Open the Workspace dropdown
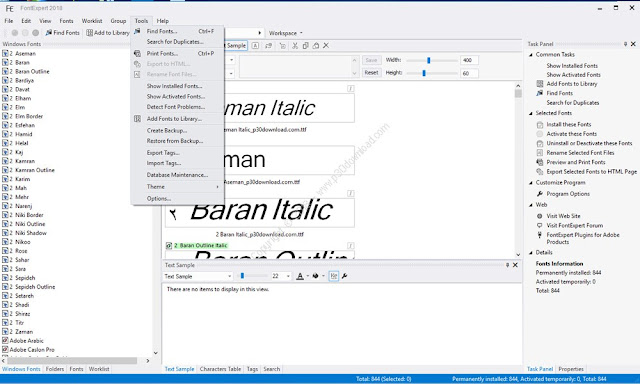Viewport: 640px width, 384px height. tap(285, 33)
